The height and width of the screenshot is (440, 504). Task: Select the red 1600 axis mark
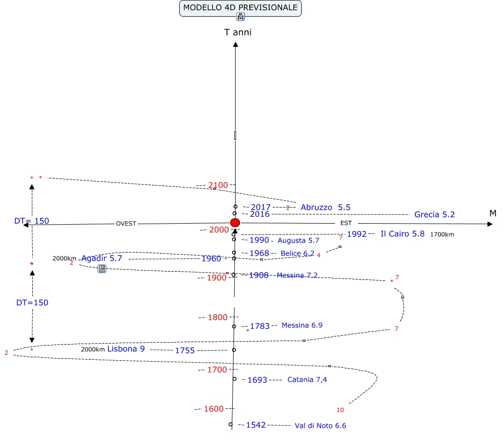click(214, 409)
